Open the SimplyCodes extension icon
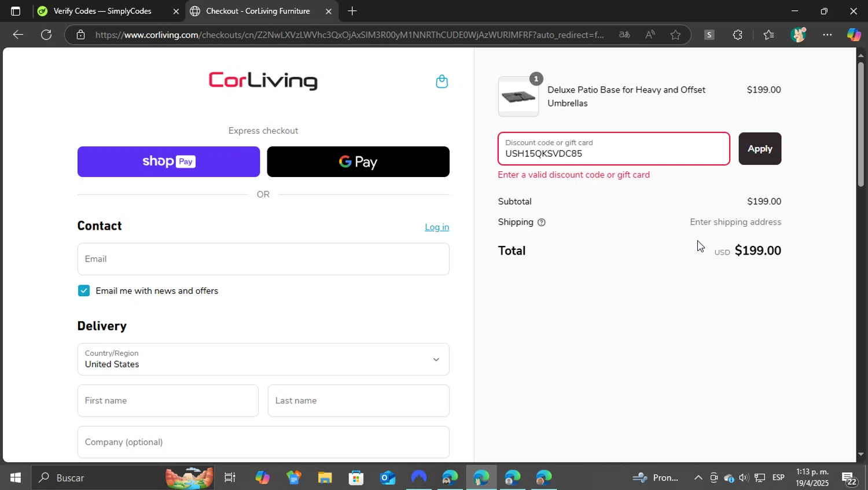Image resolution: width=868 pixels, height=490 pixels. click(709, 35)
